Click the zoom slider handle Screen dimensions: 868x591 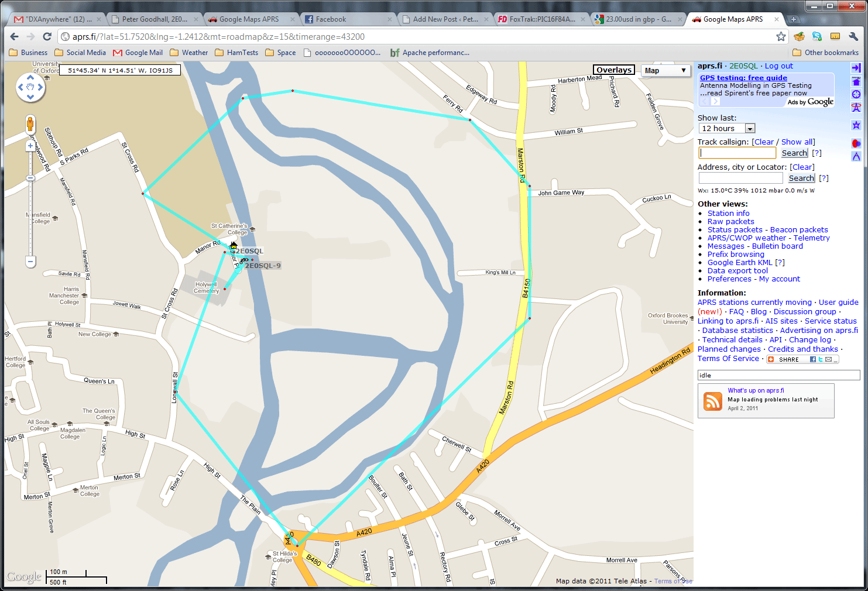pyautogui.click(x=30, y=178)
